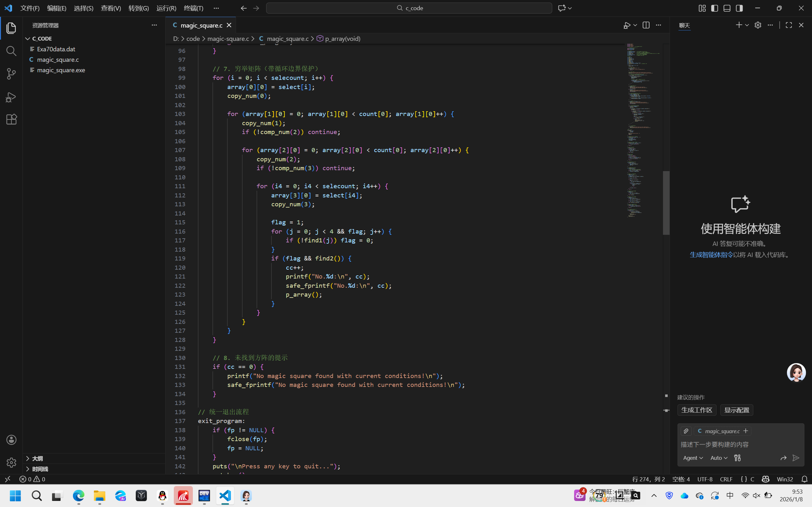
Task: Expand the 大纲 outline section
Action: (x=37, y=459)
